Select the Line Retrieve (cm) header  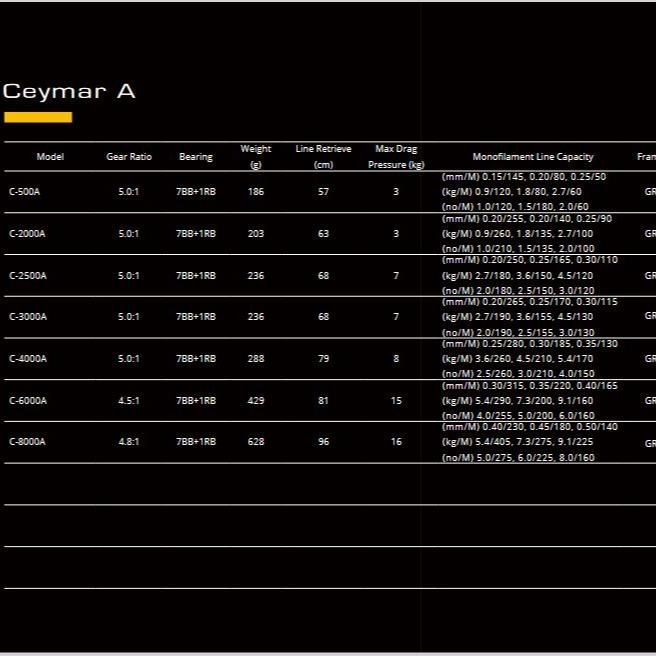[x=323, y=157]
